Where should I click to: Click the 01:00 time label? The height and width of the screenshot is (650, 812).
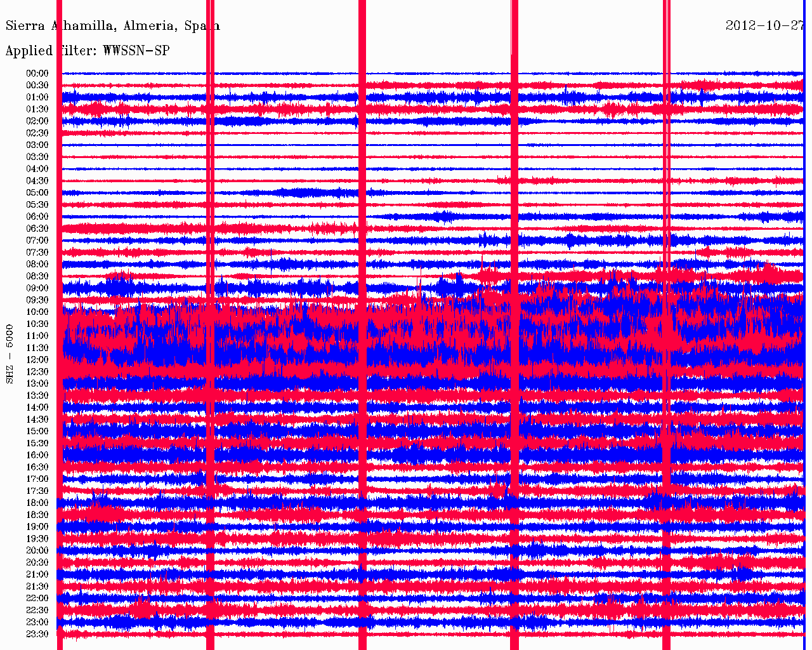pyautogui.click(x=37, y=98)
